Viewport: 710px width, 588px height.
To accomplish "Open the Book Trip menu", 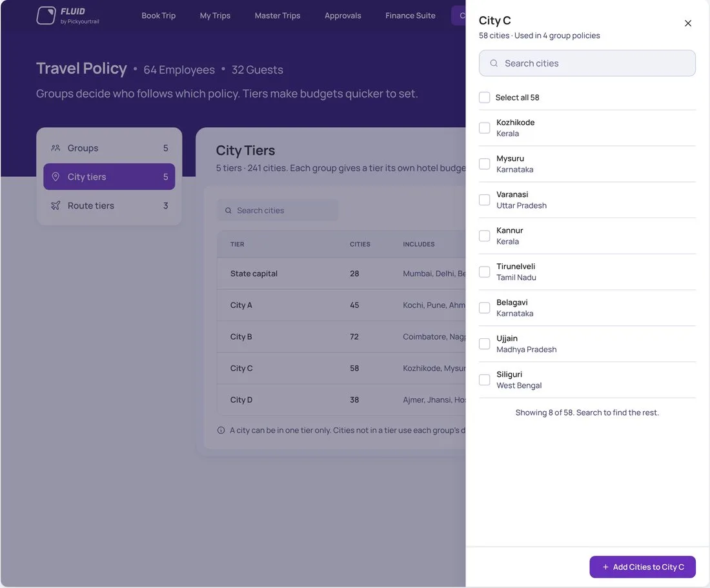I will coord(159,15).
